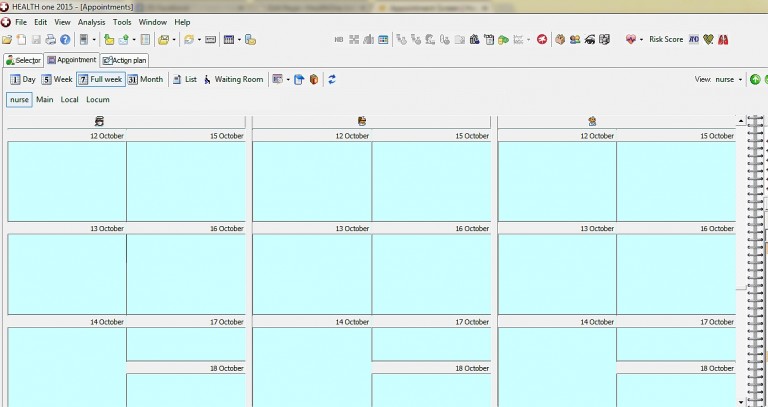Screen dimensions: 768x407
Task: Click the Risk Score button
Action: (666, 40)
